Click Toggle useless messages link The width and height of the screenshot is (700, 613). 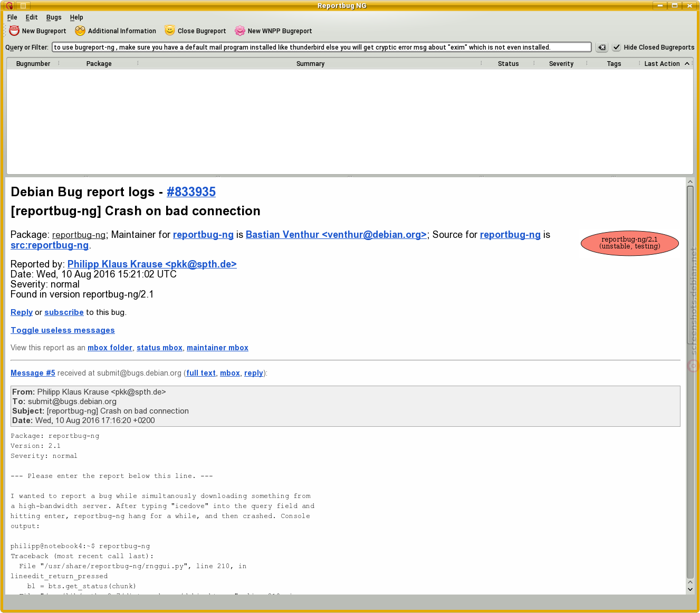[x=63, y=330]
